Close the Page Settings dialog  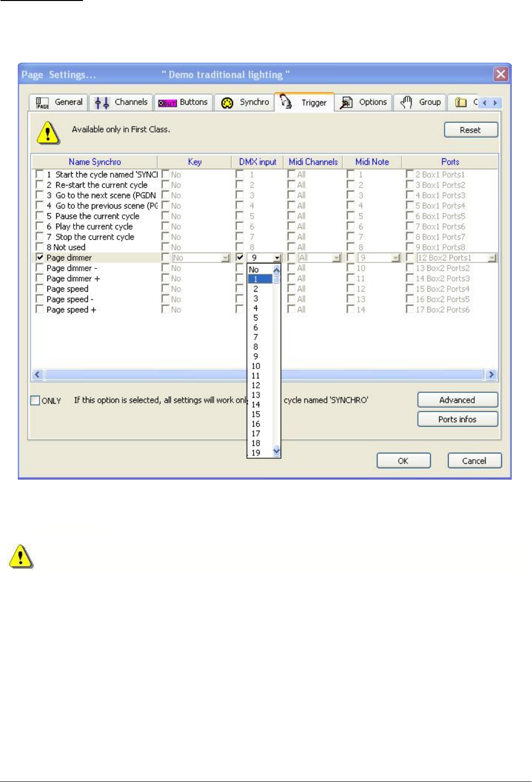(x=501, y=74)
